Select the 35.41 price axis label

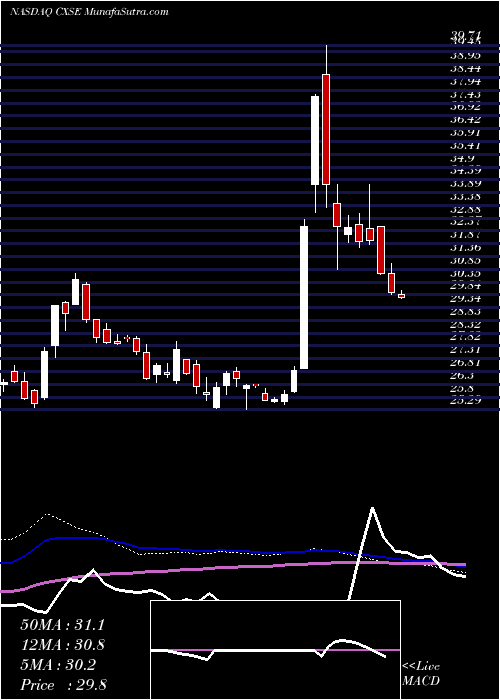[x=466, y=146]
